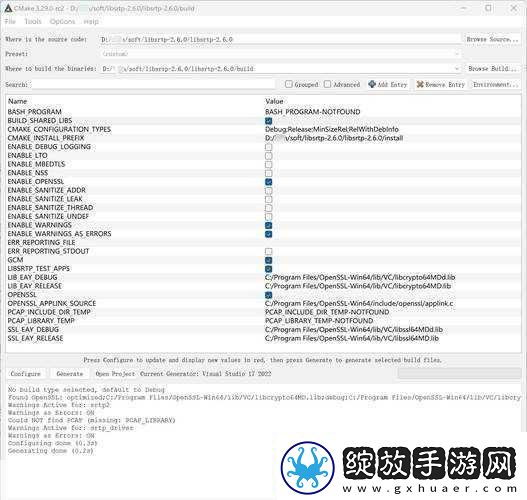
Task: Open the Options menu
Action: coord(63,22)
